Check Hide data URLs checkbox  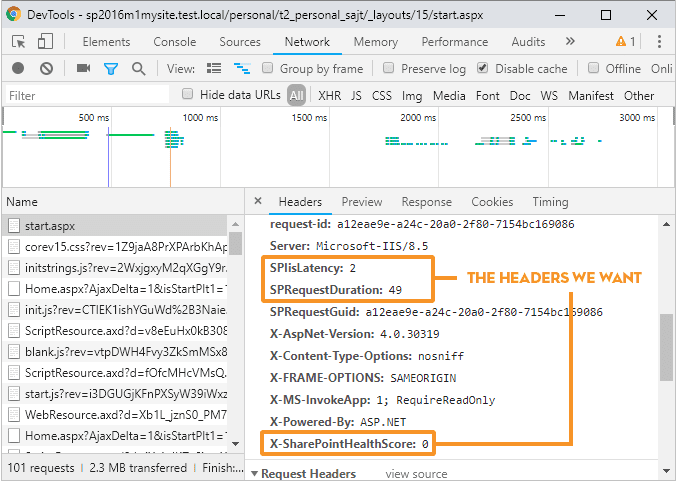(187, 94)
